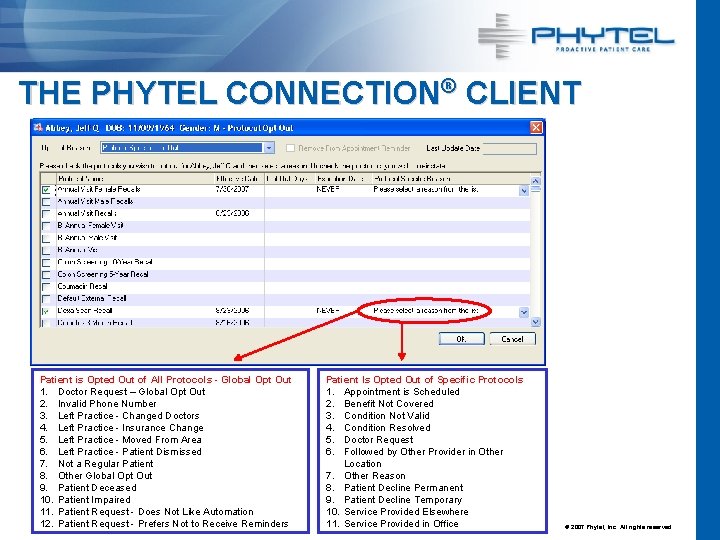Viewport: 720px width, 540px height.
Task: Click the protocol list scroll-down arrow
Action: pos(535,322)
